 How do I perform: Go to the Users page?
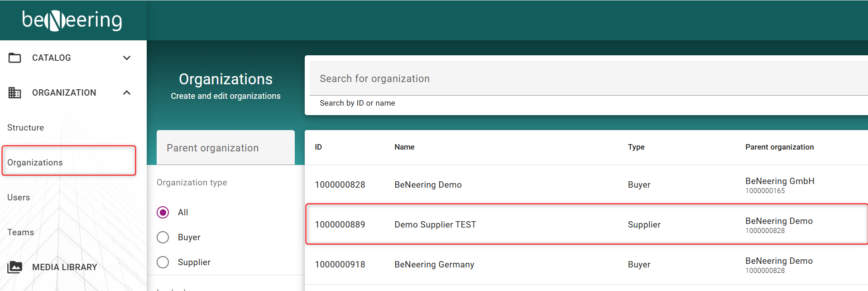coord(19,198)
